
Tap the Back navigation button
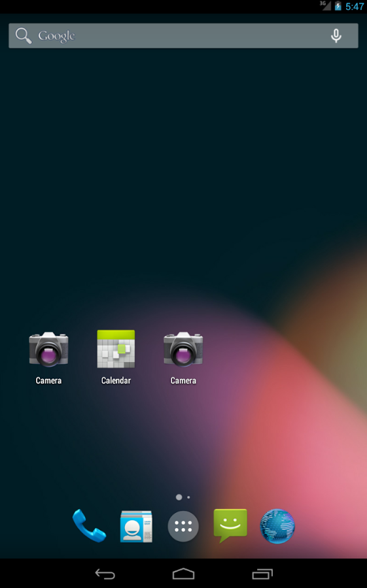(x=105, y=574)
